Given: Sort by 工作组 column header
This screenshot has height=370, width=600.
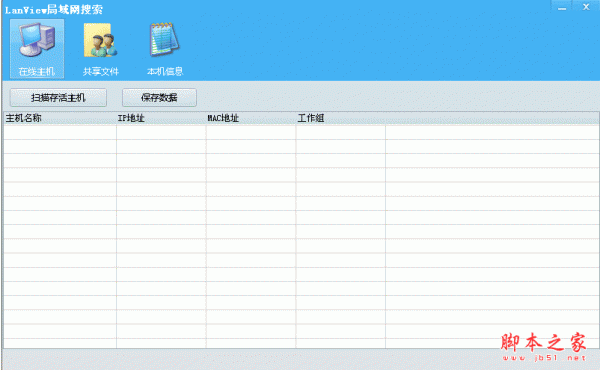Looking at the screenshot, I should point(341,118).
